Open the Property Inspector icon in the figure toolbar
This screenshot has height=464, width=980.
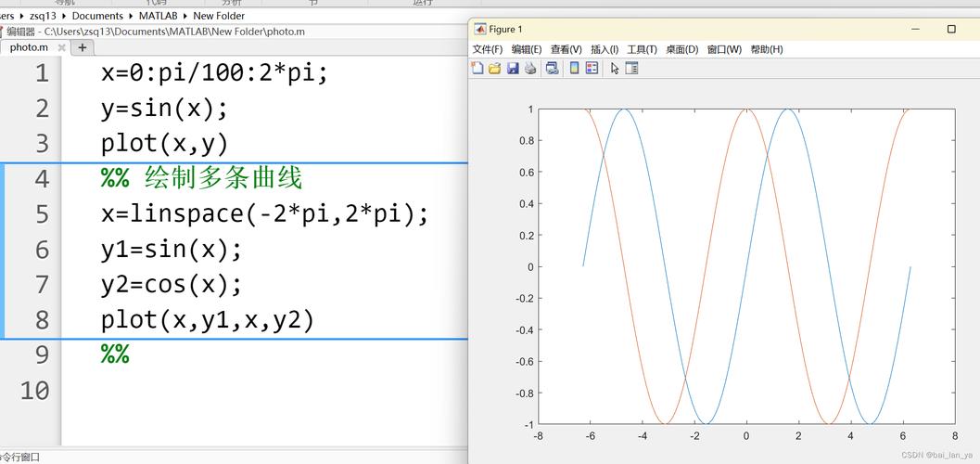pyautogui.click(x=632, y=69)
